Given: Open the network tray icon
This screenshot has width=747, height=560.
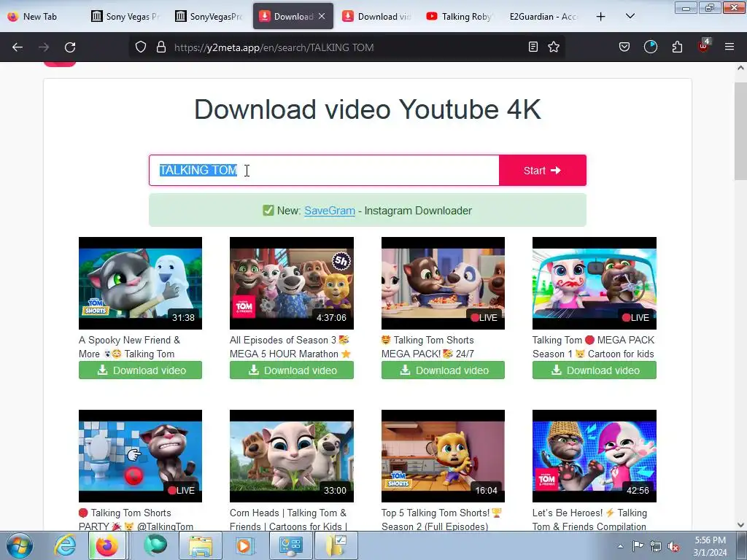Looking at the screenshot, I should click(656, 546).
